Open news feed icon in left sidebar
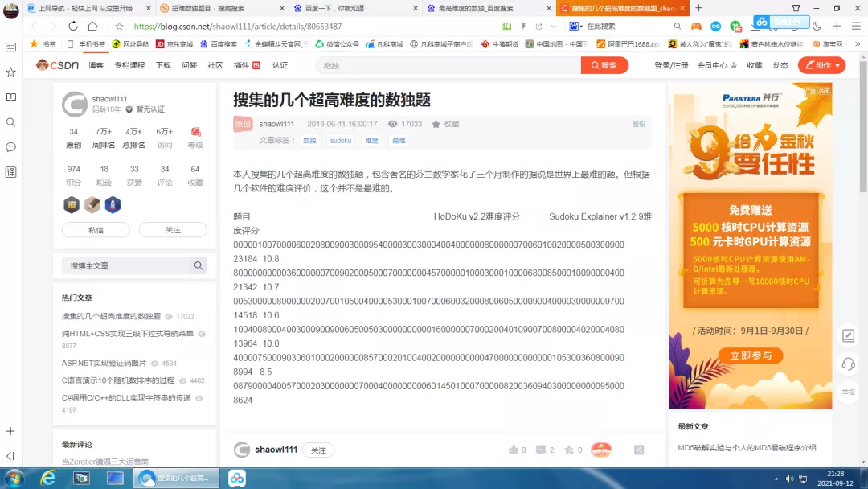Screen dimensions: 868x489 click(10, 47)
